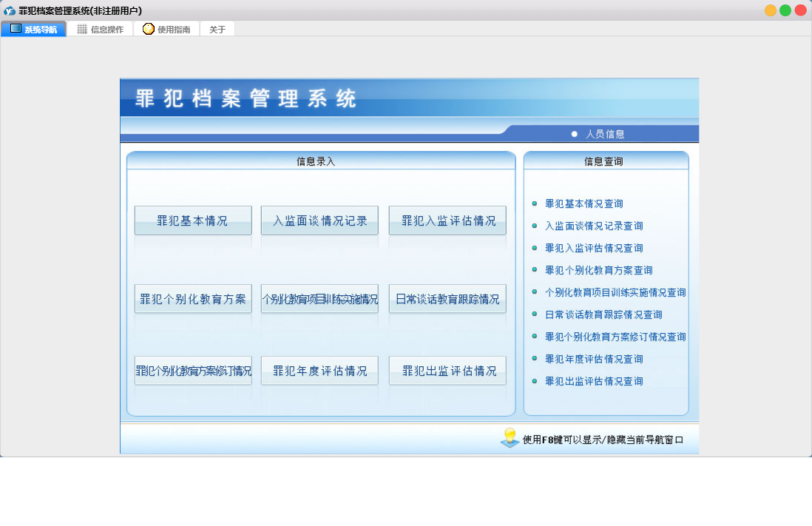Screen dimensions: 812x526
Task: Open 罪犯入监评估情况查询 query
Action: [594, 248]
